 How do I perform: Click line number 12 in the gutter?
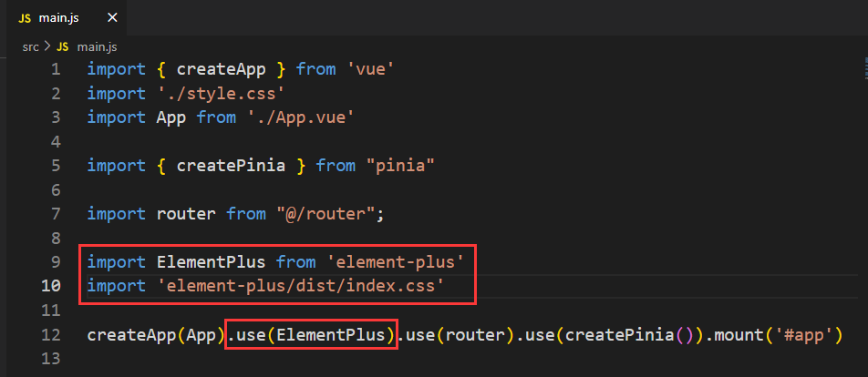click(x=50, y=334)
